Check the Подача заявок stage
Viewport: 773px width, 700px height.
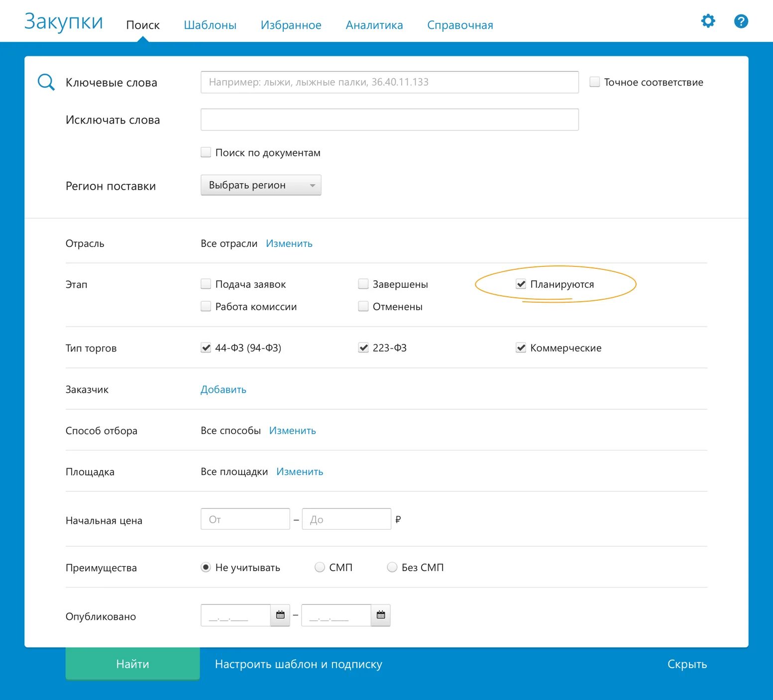(206, 284)
